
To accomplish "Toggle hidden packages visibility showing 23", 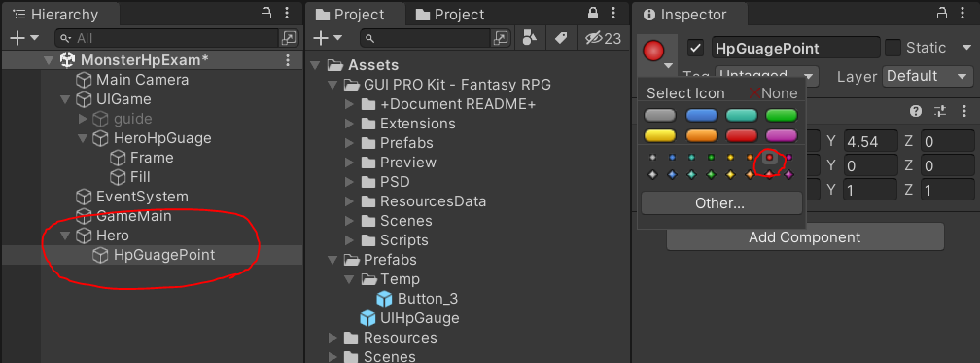I will (x=603, y=38).
